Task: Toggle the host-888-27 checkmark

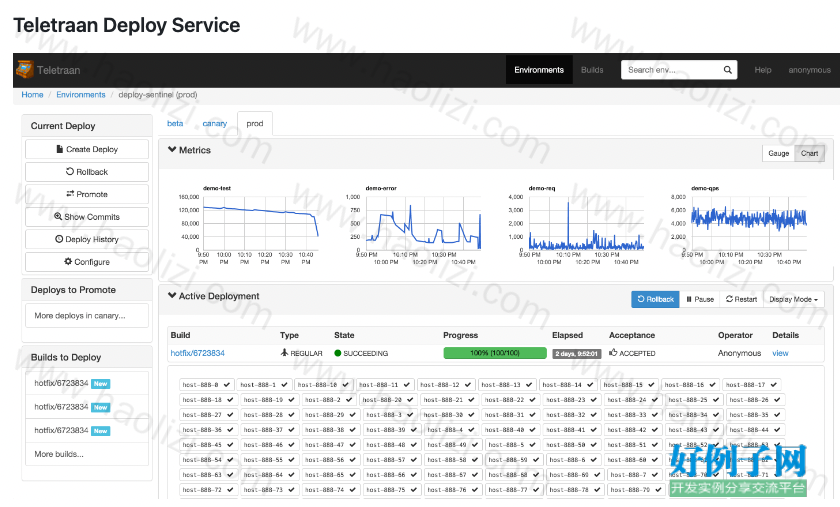Action: point(230,415)
